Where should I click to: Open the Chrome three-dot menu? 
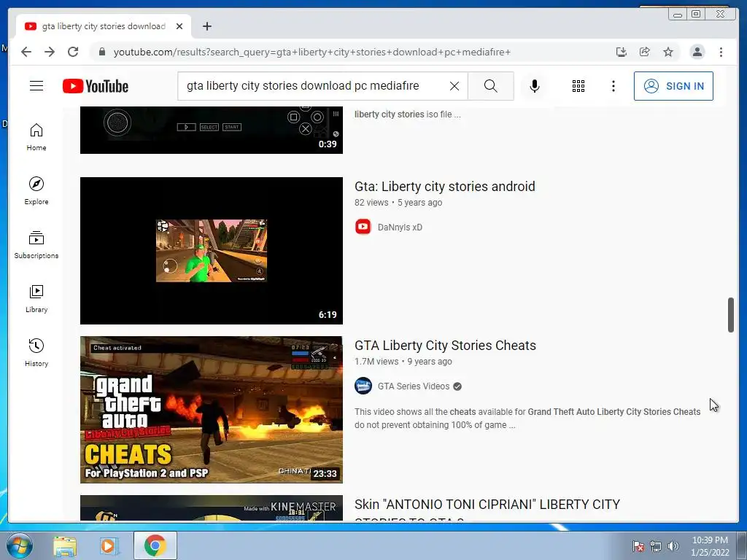tap(721, 52)
